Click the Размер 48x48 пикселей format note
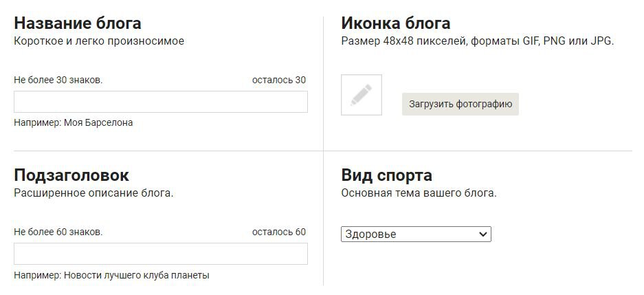The image size is (644, 295). (x=478, y=41)
